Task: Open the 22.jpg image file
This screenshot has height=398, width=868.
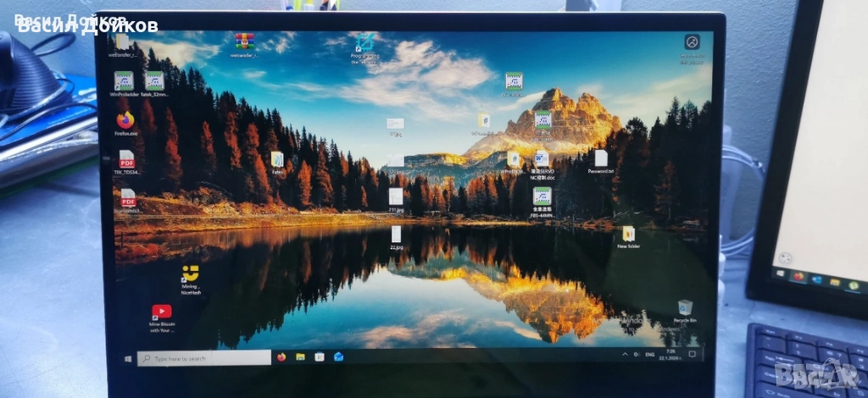Action: coord(396,235)
